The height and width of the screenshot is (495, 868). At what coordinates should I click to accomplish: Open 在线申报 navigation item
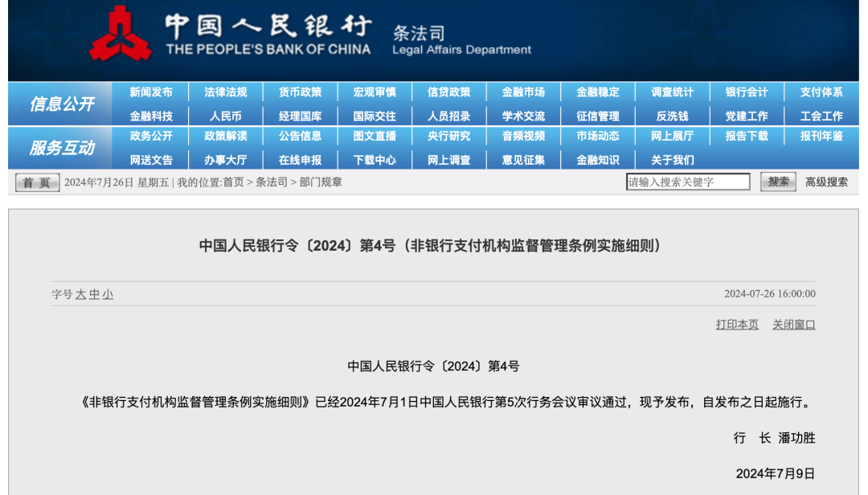(300, 161)
